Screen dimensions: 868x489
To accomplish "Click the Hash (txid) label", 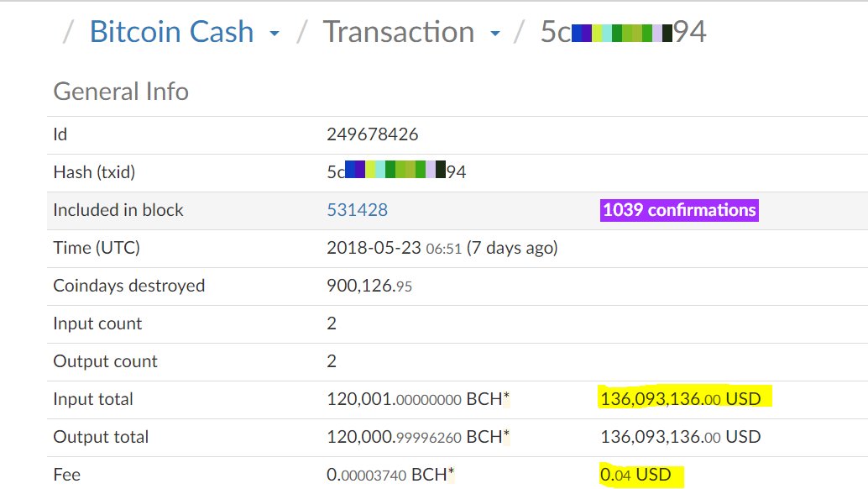I will (x=94, y=172).
